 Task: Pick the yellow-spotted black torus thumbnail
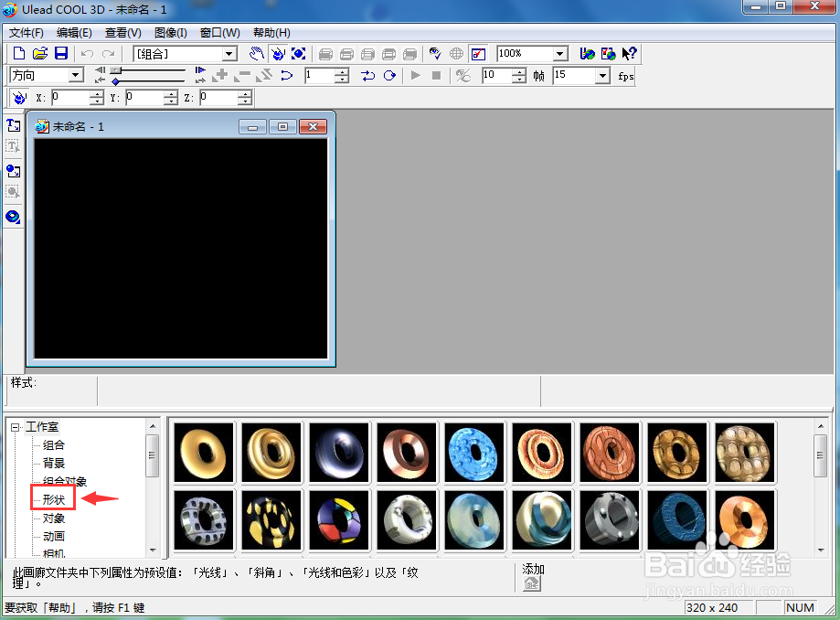click(271, 520)
